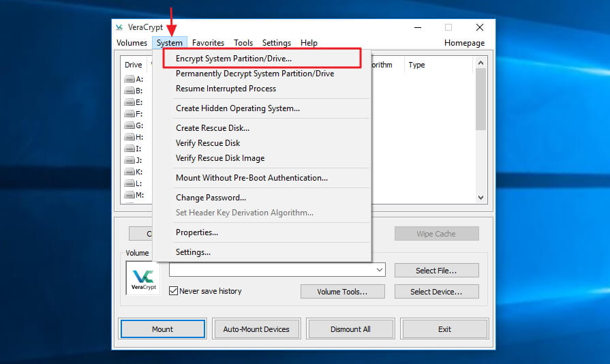Click the Exit button
The image size is (610, 364).
pyautogui.click(x=444, y=329)
